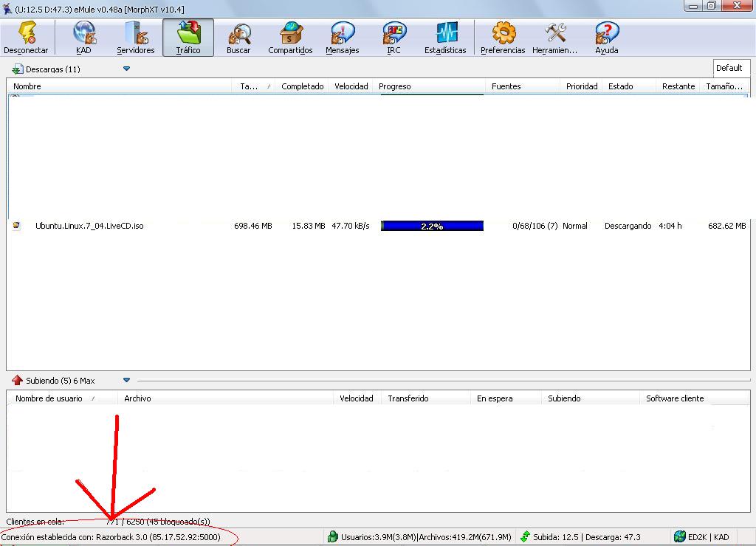Screen dimensions: 756x546
Task: Sort by Estado column header
Action: [629, 86]
